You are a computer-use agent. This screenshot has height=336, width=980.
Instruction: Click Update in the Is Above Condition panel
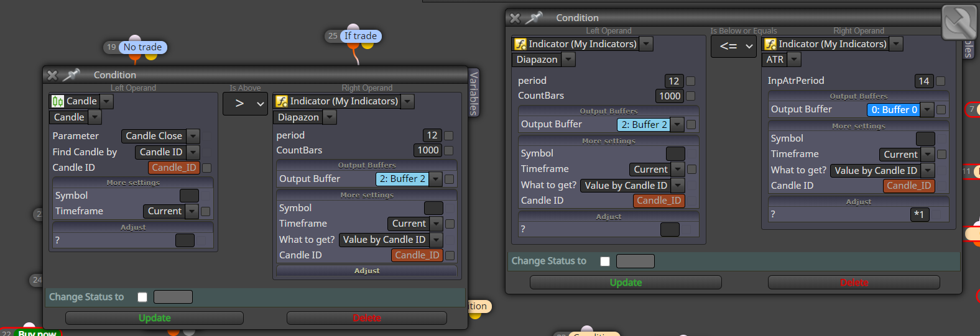coord(154,318)
